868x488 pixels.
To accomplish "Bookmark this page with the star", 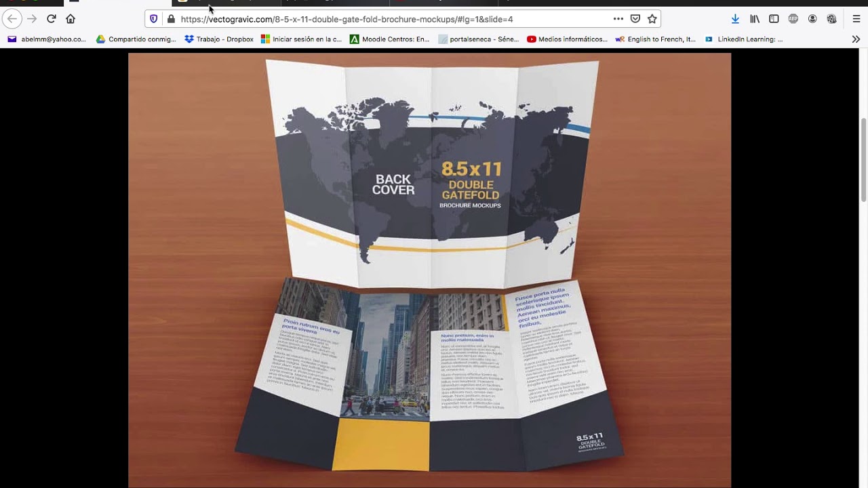I will click(652, 19).
